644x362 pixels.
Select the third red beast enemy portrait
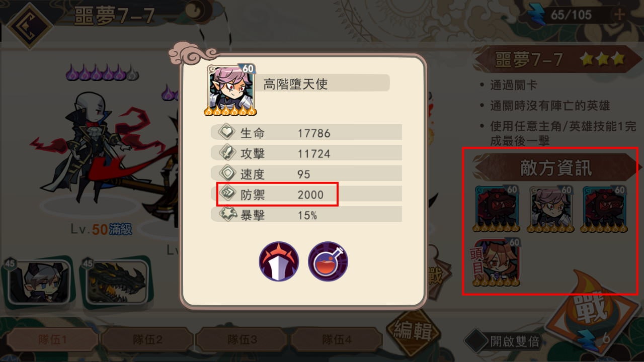point(604,209)
